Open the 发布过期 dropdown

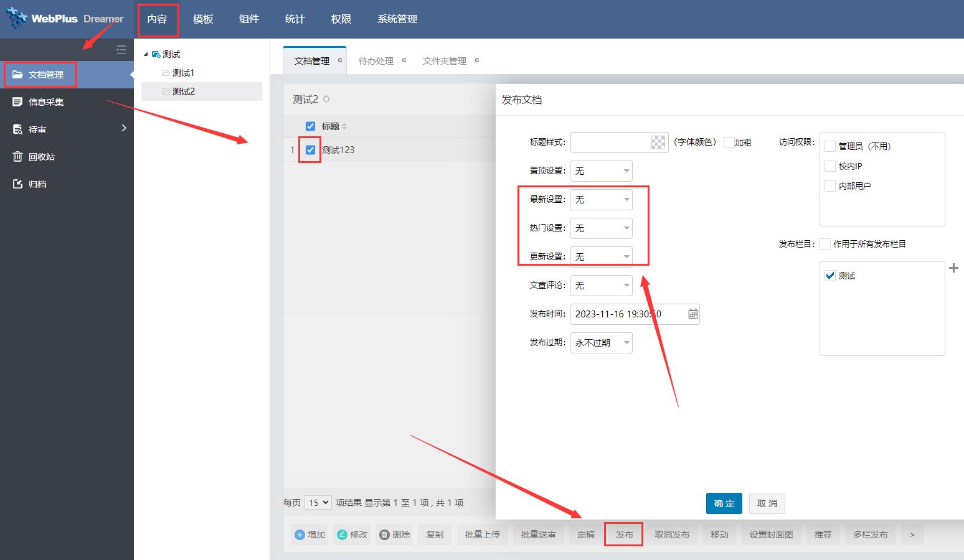click(x=602, y=343)
